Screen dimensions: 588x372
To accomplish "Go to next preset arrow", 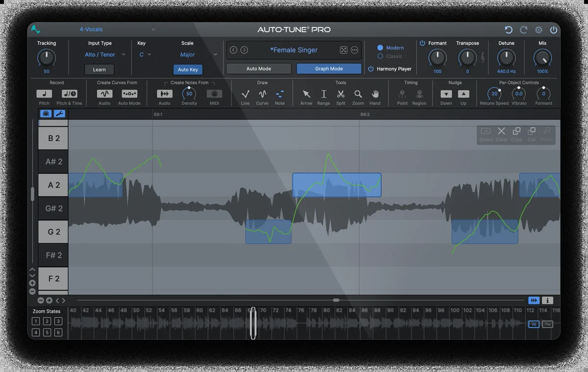I will (x=244, y=50).
